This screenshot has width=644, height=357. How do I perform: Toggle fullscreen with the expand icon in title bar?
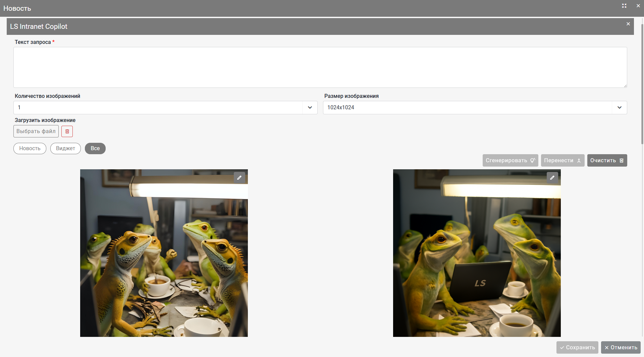click(x=624, y=6)
